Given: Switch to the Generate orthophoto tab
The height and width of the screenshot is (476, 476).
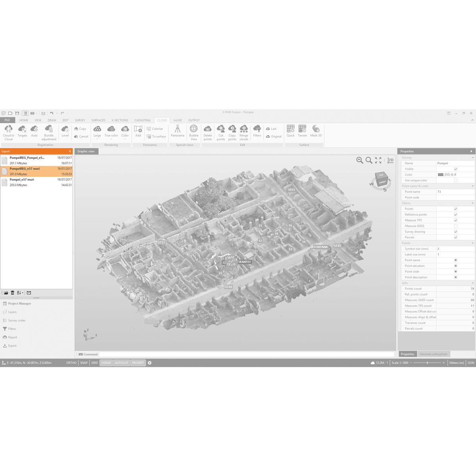Looking at the screenshot, I should pyautogui.click(x=433, y=354).
